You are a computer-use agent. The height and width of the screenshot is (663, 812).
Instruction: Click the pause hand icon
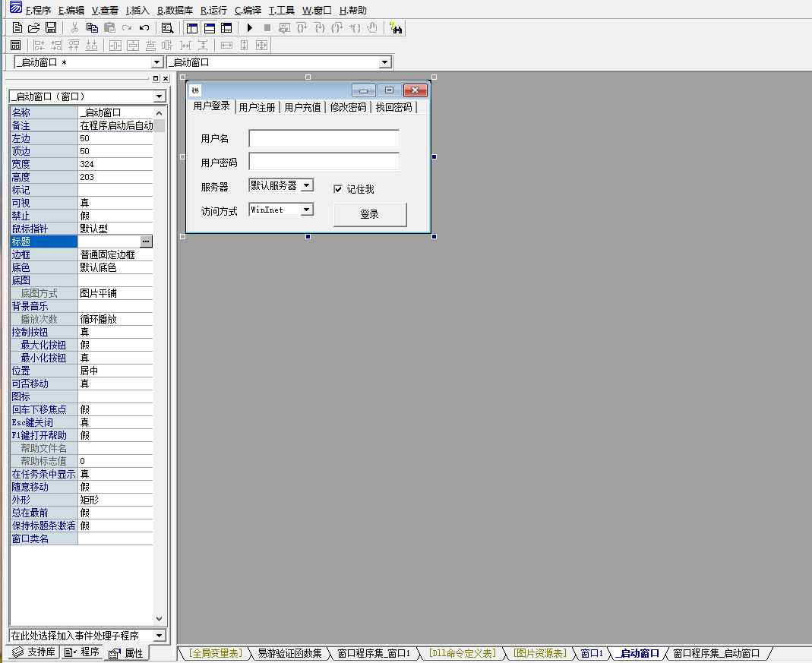pyautogui.click(x=372, y=28)
